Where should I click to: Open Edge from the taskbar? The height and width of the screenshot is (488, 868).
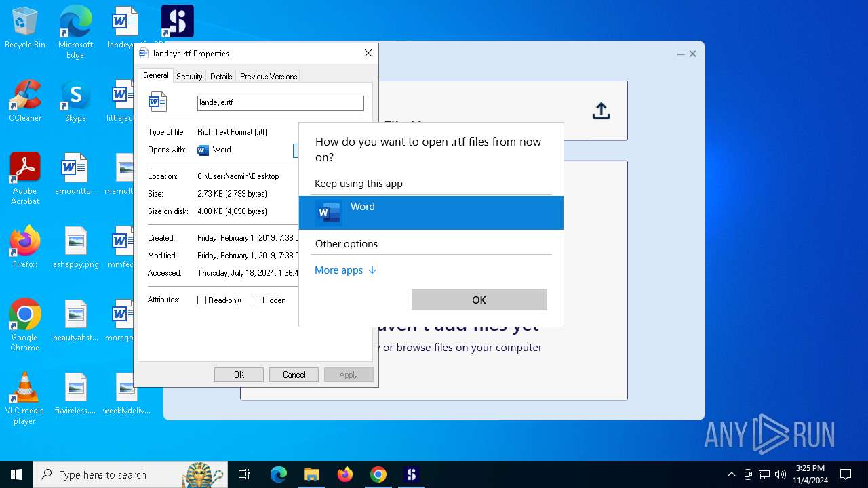click(x=279, y=475)
